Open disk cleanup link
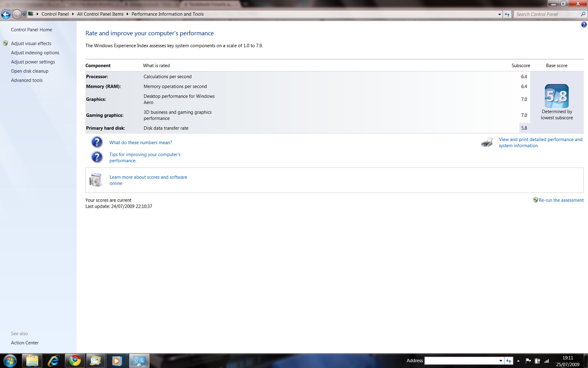 pyautogui.click(x=29, y=71)
